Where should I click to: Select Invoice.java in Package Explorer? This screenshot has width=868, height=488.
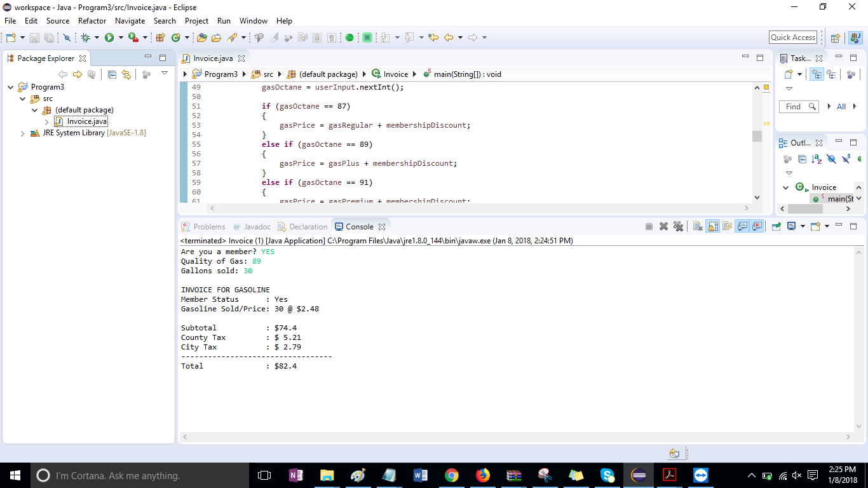[x=87, y=121]
